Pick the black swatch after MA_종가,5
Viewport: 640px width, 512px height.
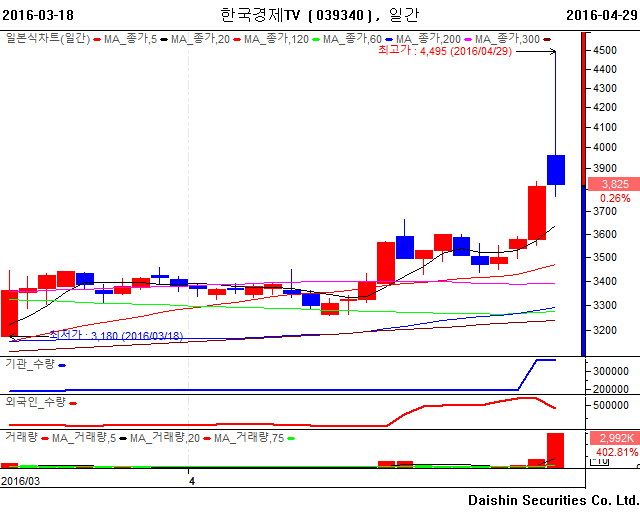tap(164, 40)
